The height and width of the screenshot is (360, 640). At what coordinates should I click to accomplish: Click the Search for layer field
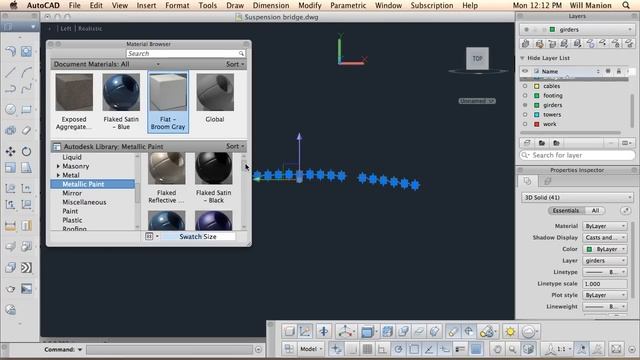(578, 156)
